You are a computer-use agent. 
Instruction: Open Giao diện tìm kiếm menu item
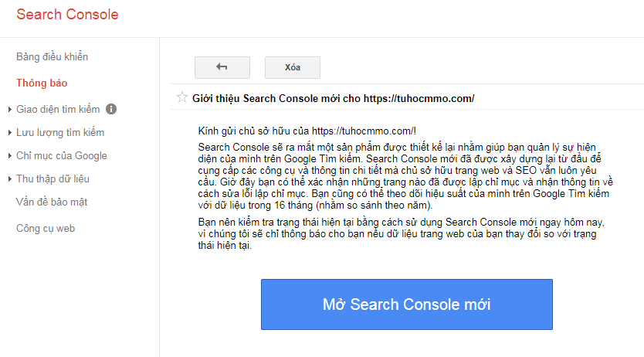click(58, 109)
